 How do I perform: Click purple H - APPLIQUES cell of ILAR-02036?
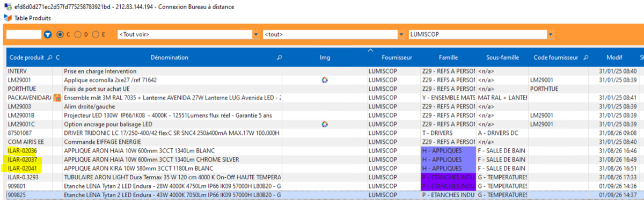click(x=448, y=151)
